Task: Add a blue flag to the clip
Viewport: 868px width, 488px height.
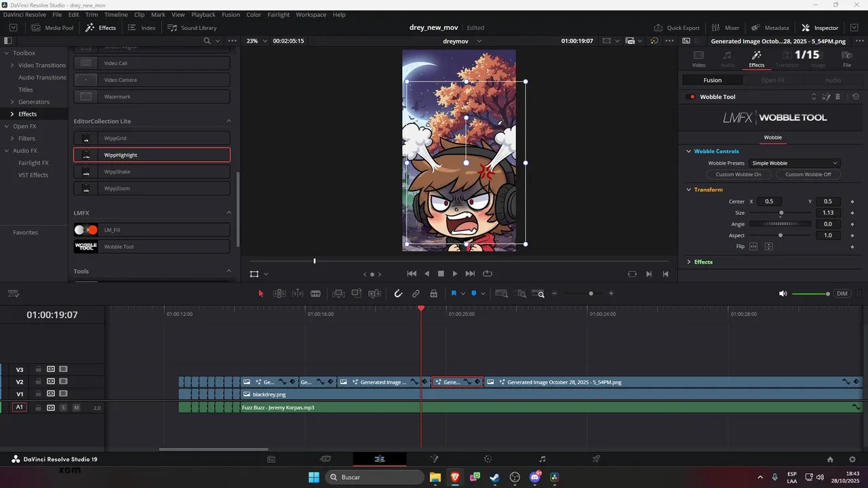Action: (x=454, y=293)
